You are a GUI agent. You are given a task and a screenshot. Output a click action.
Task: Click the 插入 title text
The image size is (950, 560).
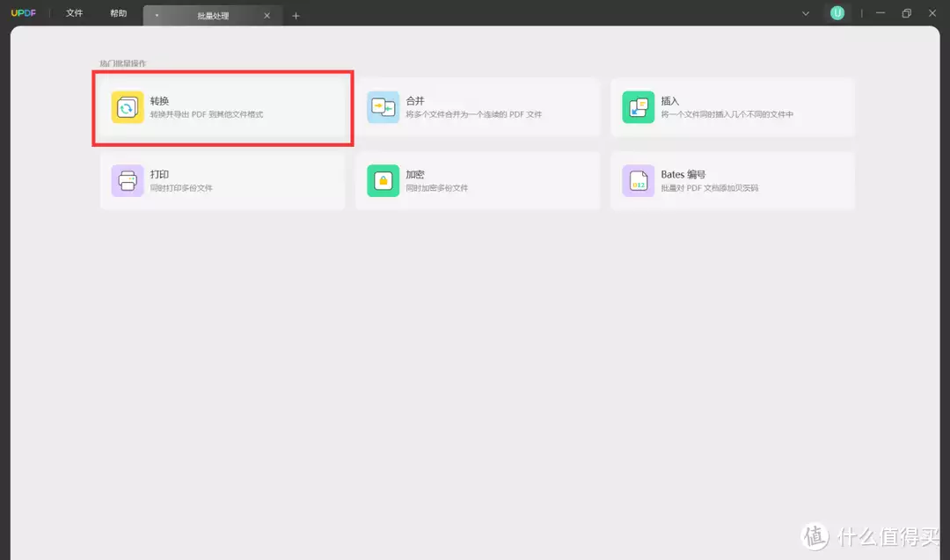[670, 101]
